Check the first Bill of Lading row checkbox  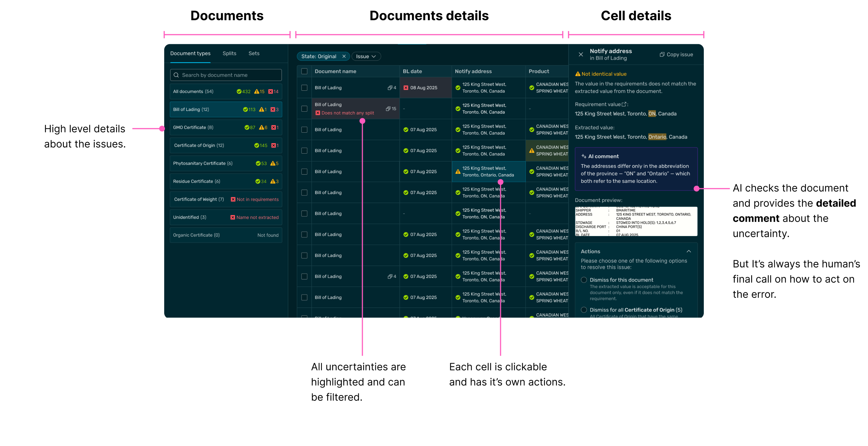click(305, 88)
